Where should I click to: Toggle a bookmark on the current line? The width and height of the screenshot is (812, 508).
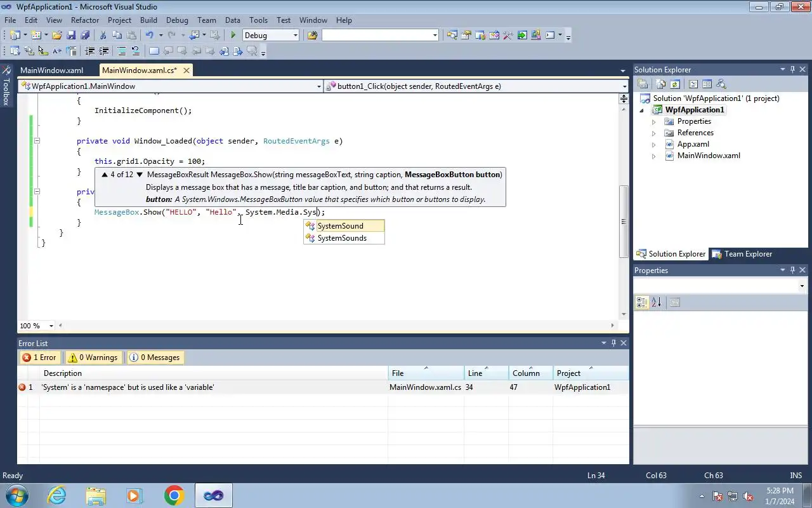pyautogui.click(x=154, y=51)
